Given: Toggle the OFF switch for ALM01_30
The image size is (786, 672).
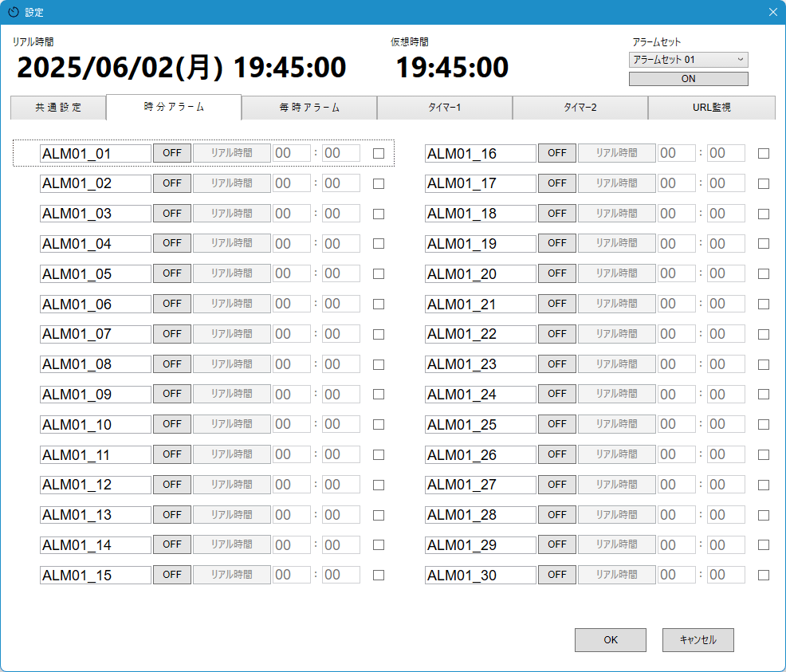Looking at the screenshot, I should click(x=556, y=574).
